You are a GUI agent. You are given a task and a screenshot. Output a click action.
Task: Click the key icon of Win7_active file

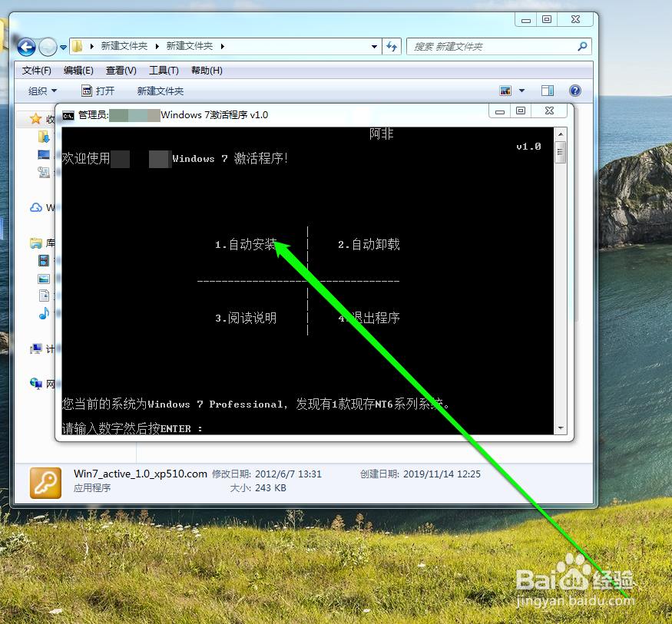pos(45,483)
